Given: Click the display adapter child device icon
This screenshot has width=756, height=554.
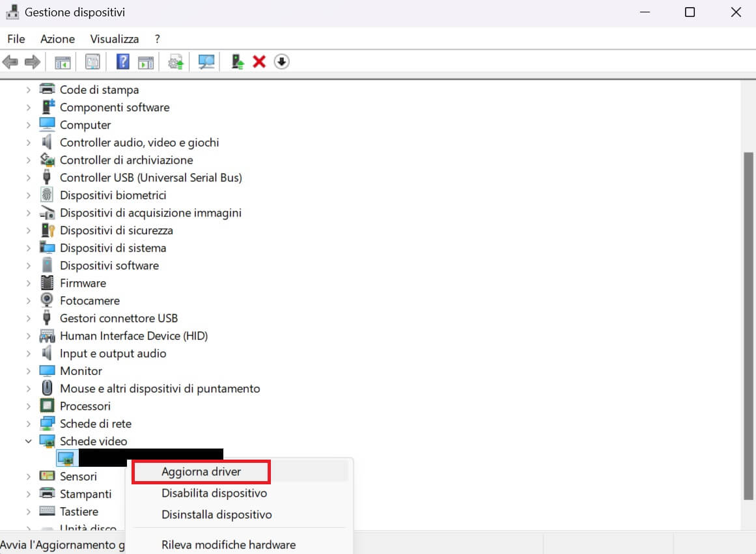Looking at the screenshot, I should coord(66,458).
